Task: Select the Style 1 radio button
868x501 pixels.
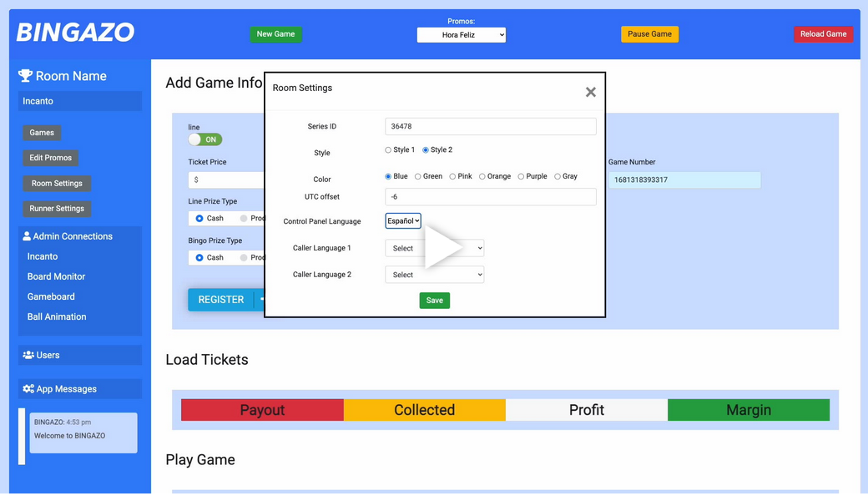Action: tap(388, 150)
